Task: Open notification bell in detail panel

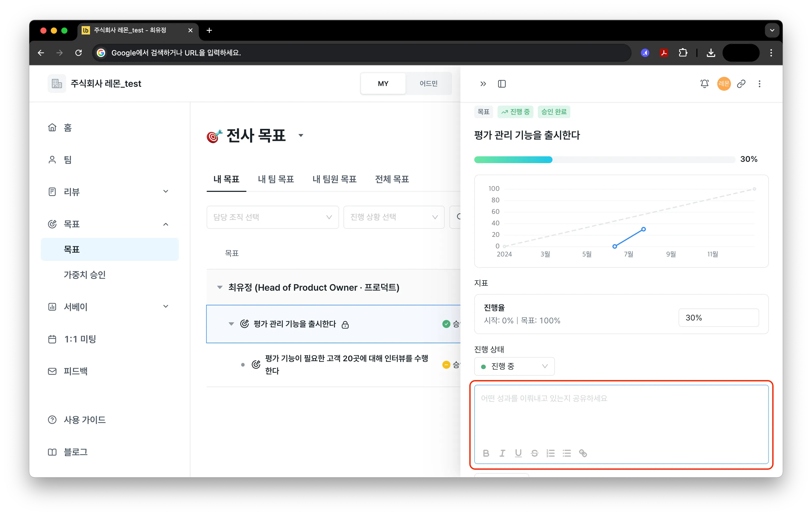Action: coord(704,84)
